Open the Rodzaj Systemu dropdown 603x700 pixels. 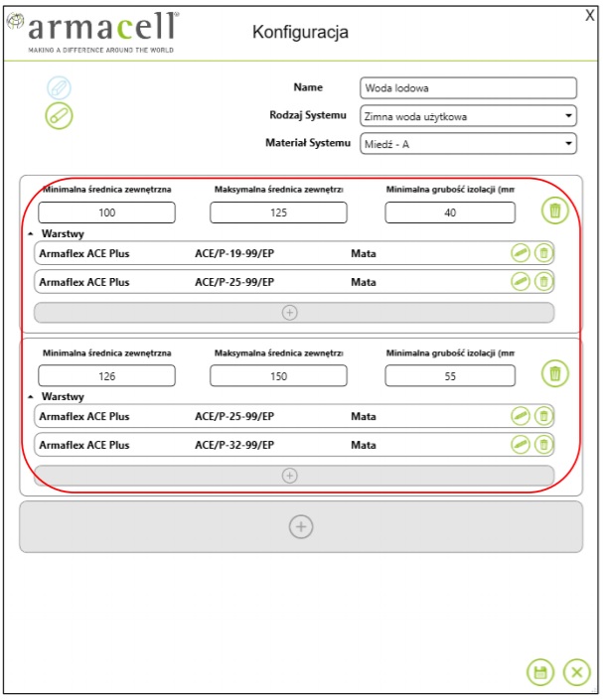pos(468,116)
